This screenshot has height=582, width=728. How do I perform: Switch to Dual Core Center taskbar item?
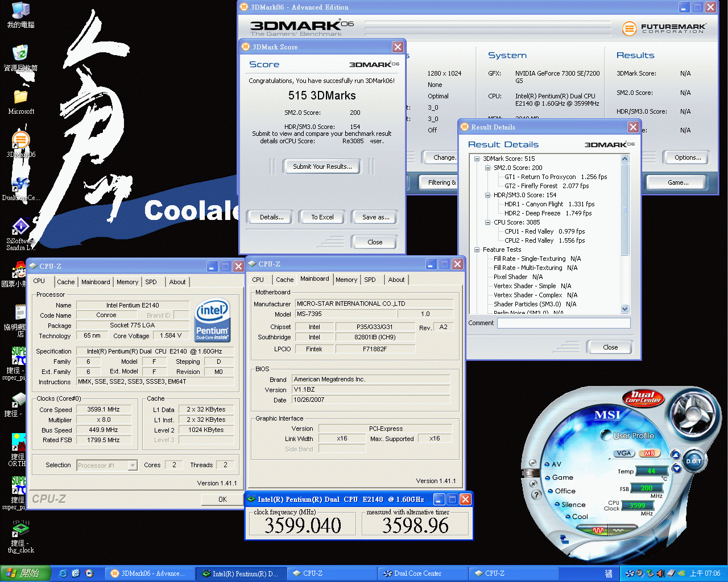click(423, 573)
